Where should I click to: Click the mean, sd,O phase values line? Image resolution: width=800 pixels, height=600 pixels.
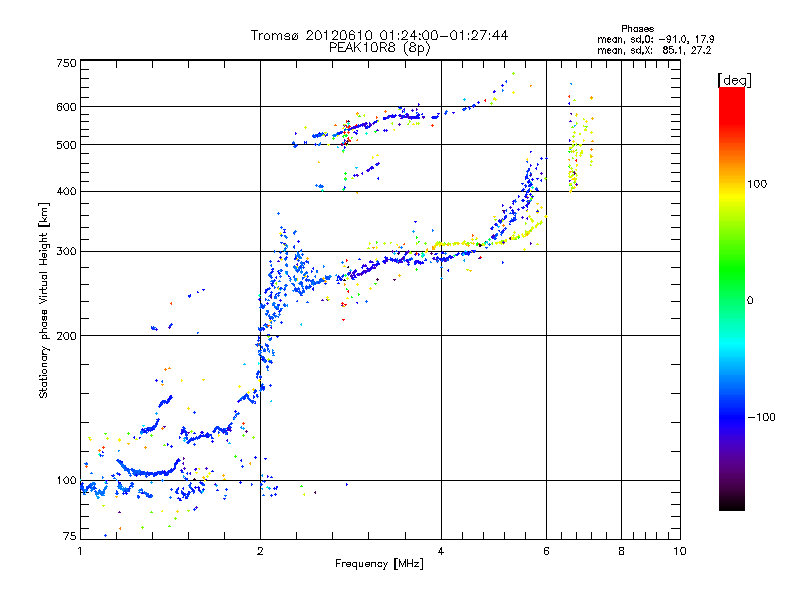[x=656, y=39]
